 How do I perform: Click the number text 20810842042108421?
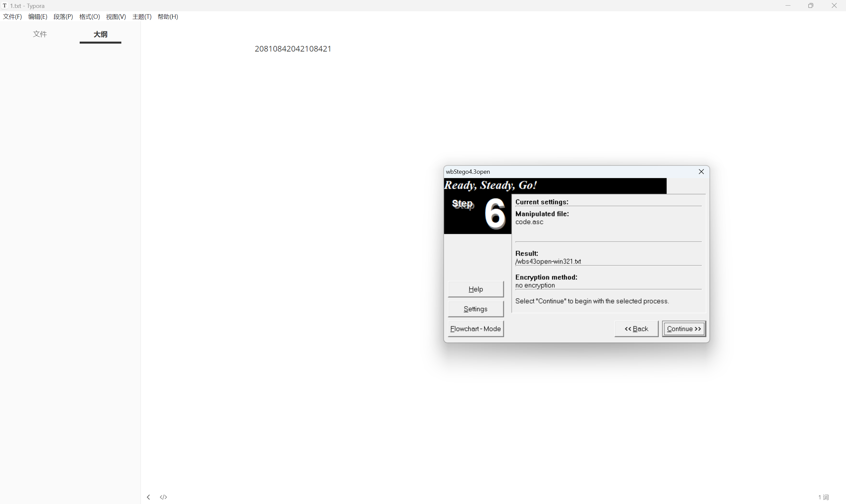click(293, 49)
